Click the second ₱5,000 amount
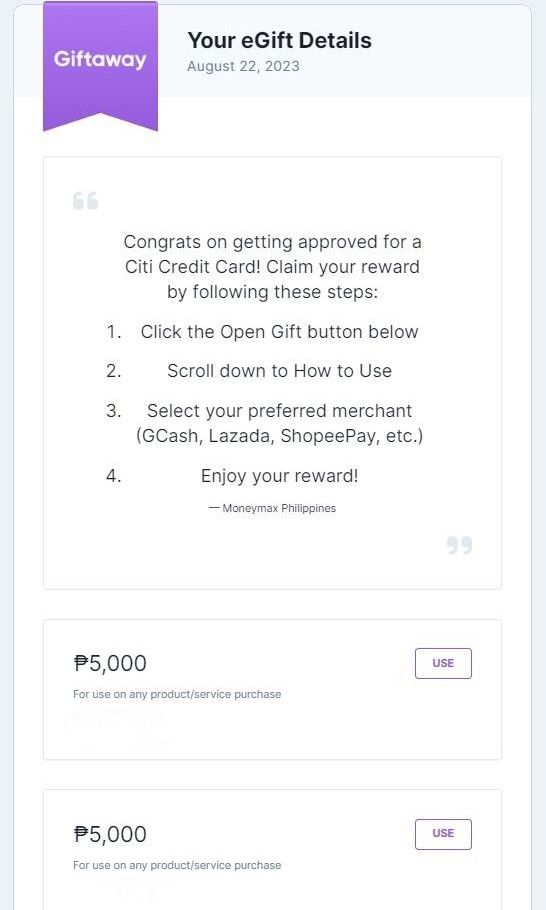Screen dimensions: 546x910 (110, 834)
